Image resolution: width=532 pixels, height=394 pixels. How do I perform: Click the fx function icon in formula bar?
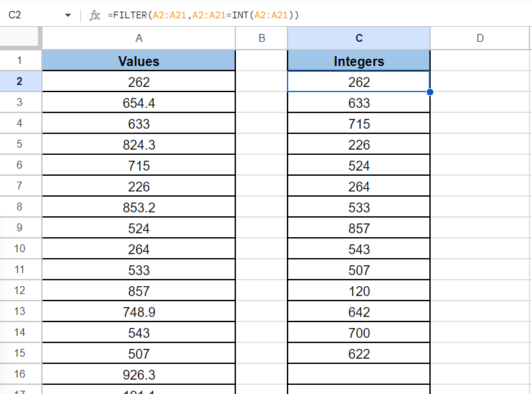pyautogui.click(x=95, y=15)
